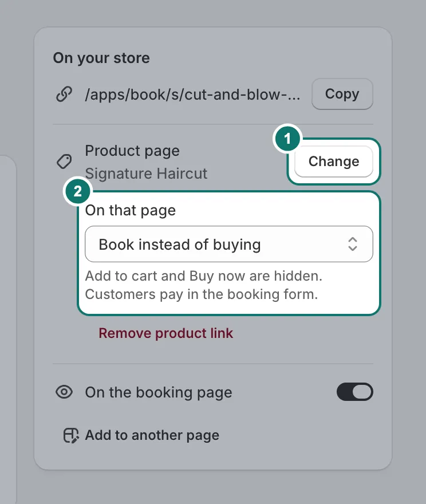Click the 'On that page' label
426x504 pixels.
point(131,211)
